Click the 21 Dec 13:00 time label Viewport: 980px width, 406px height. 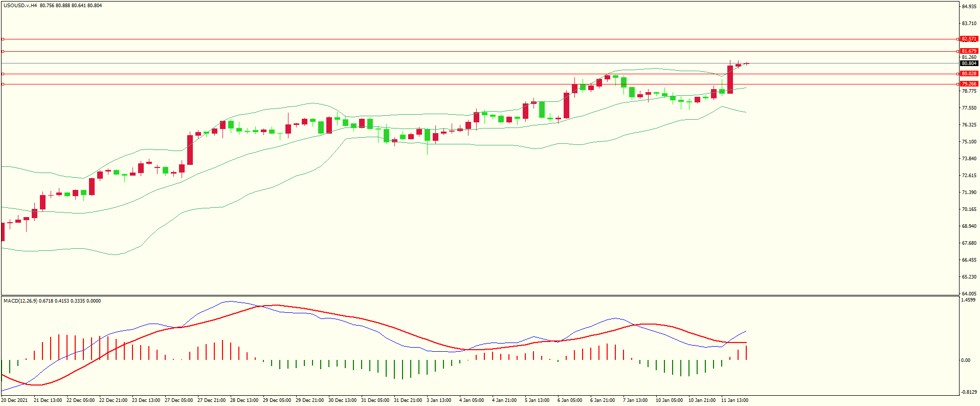click(48, 400)
